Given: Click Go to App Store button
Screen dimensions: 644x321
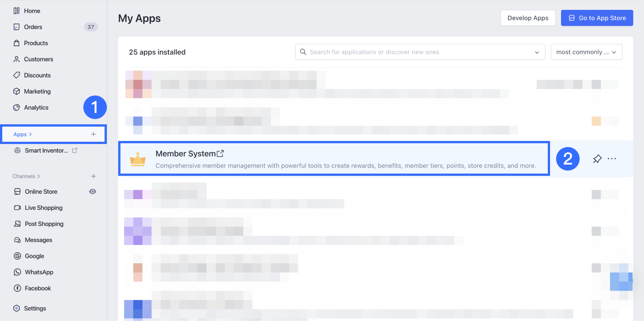Looking at the screenshot, I should (597, 18).
